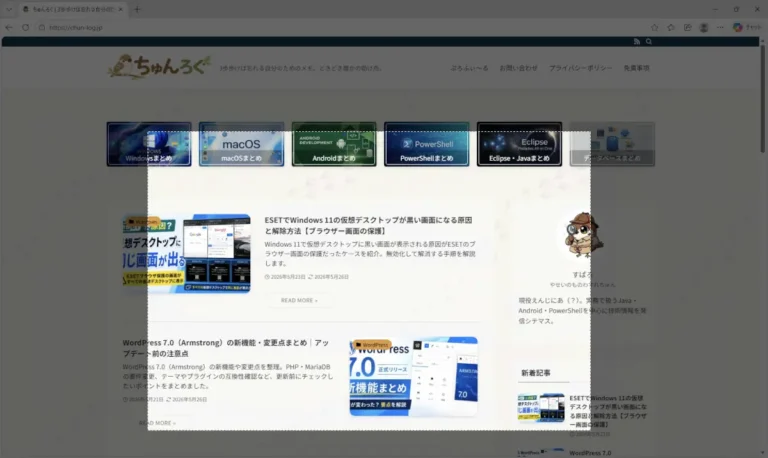
Task: Click the ちゅんろぐ site logo
Action: point(159,67)
